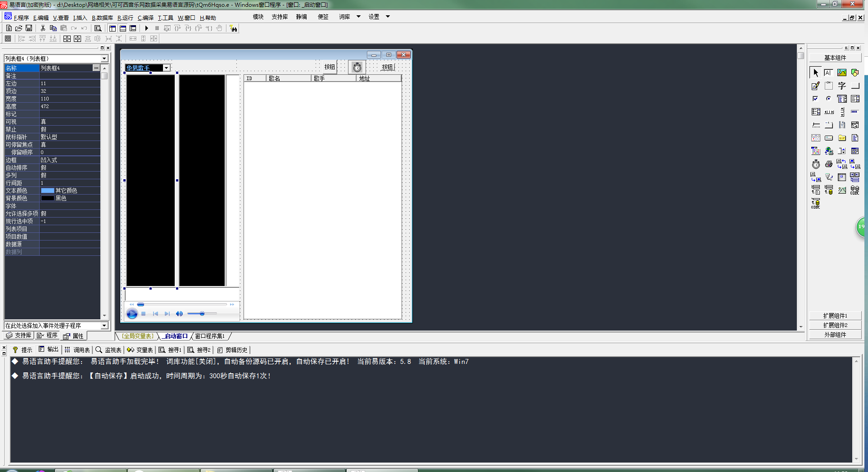868x472 pixels.
Task: Pick the video frame (film) component
Action: (x=842, y=125)
